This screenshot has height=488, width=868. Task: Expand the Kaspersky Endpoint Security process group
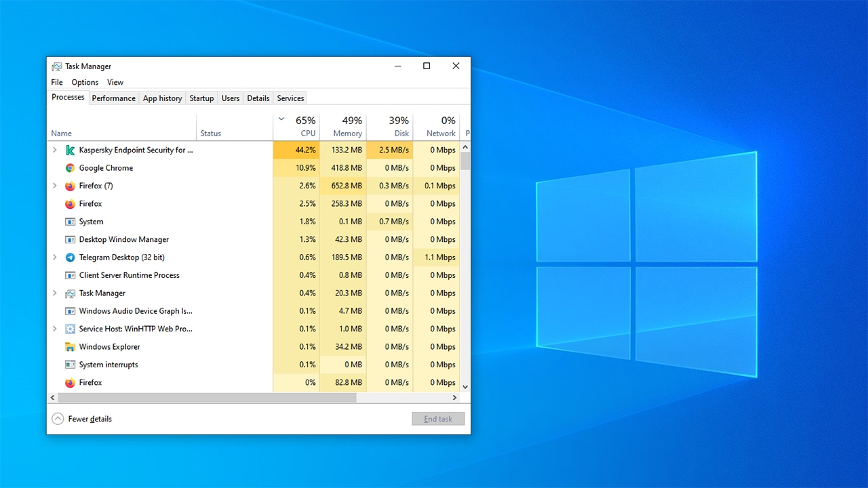pyautogui.click(x=55, y=150)
